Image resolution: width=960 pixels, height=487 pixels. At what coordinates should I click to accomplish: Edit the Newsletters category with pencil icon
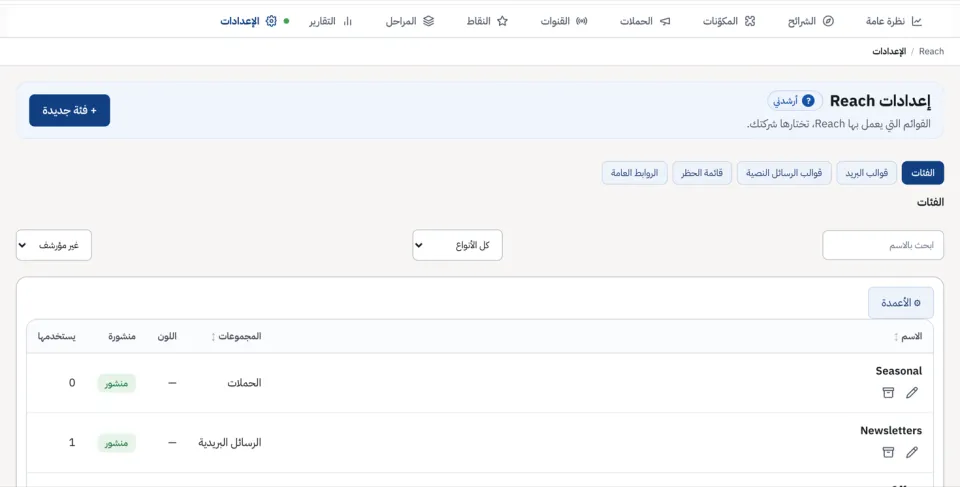(912, 452)
